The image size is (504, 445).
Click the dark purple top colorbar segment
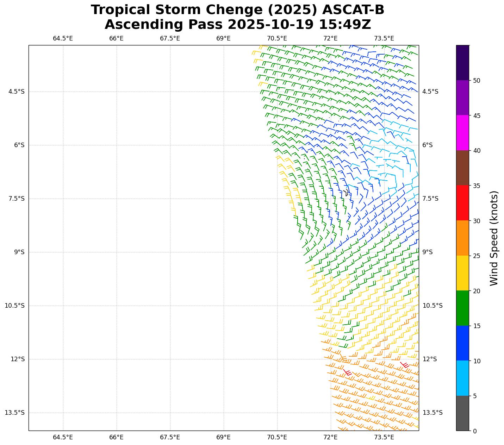pos(462,63)
